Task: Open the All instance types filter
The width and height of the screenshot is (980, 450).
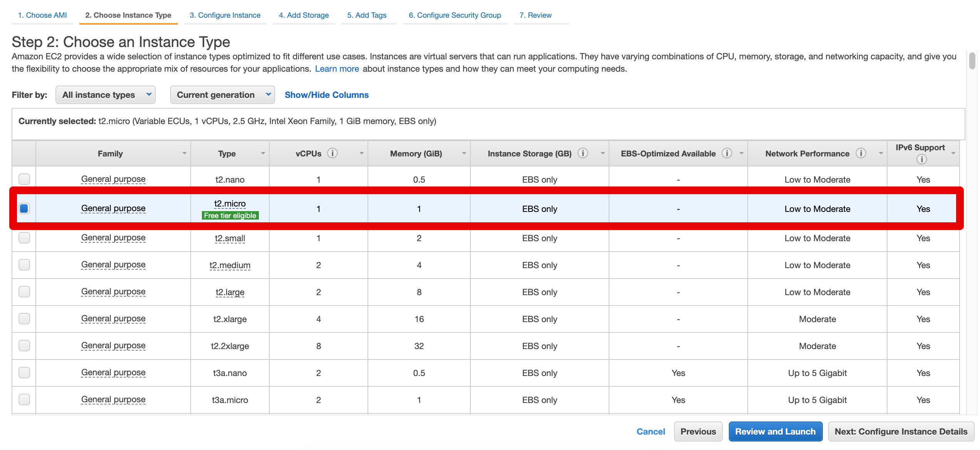Action: [105, 94]
